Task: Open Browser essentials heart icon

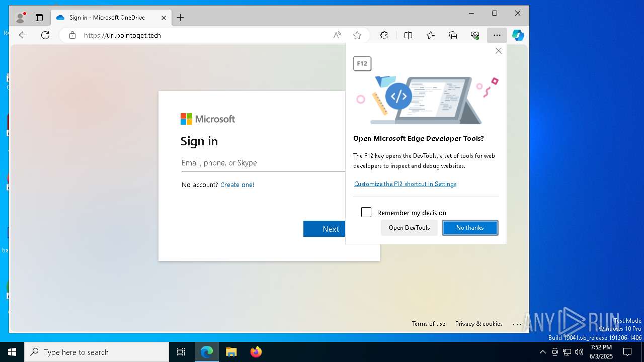Action: click(475, 35)
